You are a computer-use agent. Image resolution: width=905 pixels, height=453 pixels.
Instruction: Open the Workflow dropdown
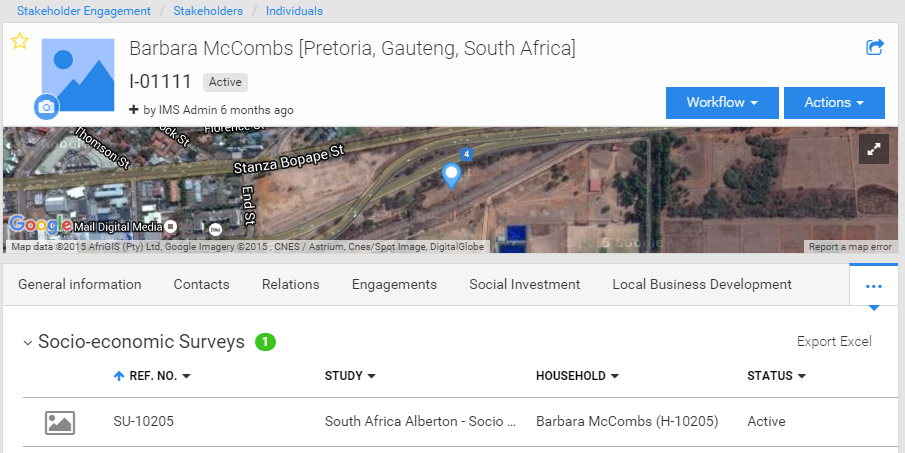722,103
